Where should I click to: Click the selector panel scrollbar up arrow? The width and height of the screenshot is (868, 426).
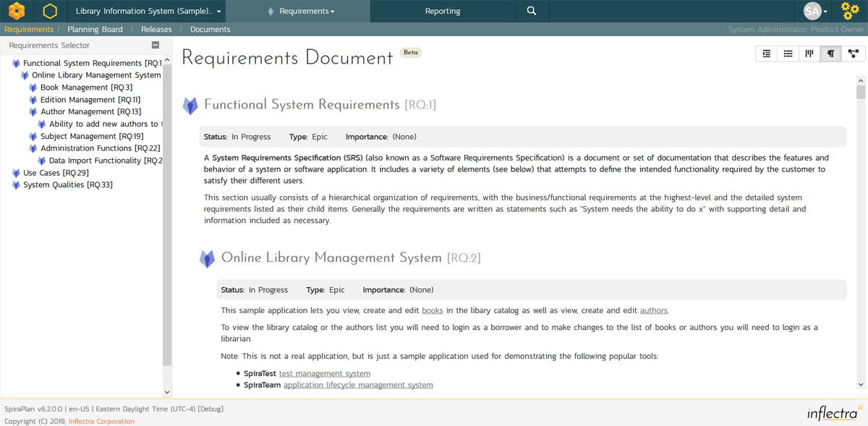coord(167,61)
